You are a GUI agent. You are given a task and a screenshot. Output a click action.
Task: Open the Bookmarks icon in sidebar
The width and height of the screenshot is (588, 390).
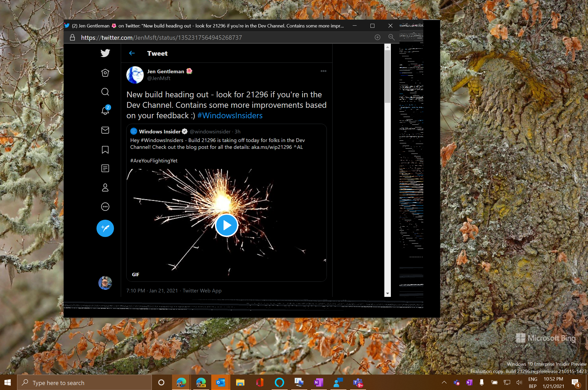(x=105, y=150)
